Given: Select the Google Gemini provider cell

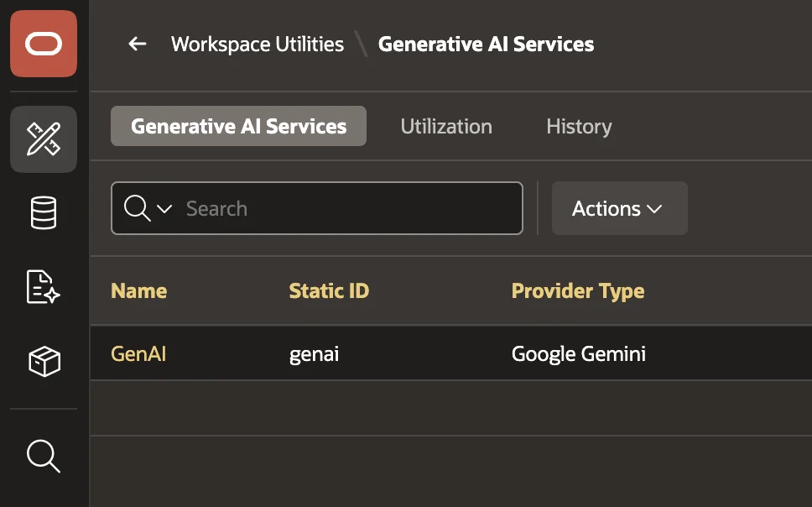Looking at the screenshot, I should click(x=579, y=354).
